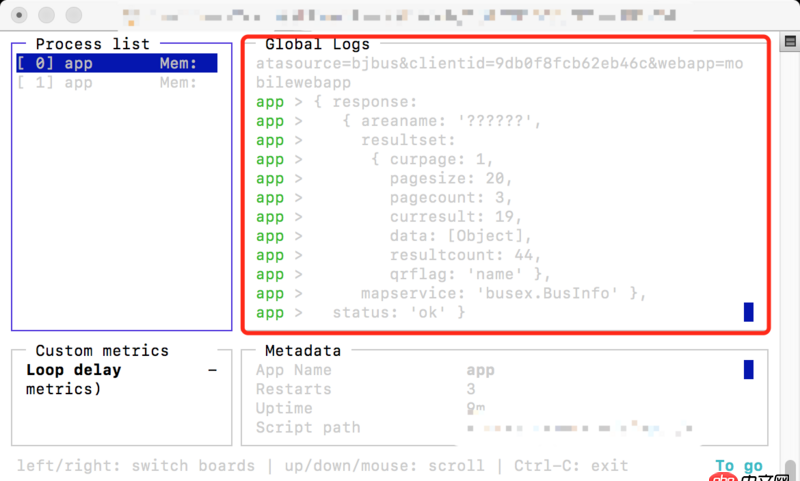Click log line with pagesize: 20
This screenshot has height=481, width=800.
[x=384, y=179]
